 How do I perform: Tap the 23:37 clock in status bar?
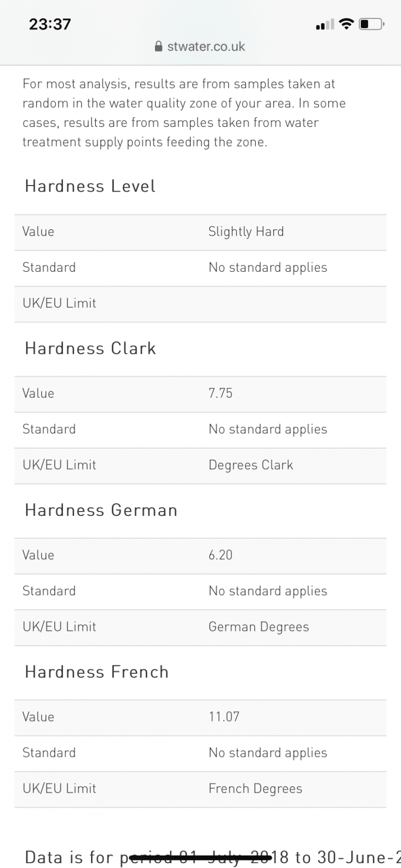point(50,24)
